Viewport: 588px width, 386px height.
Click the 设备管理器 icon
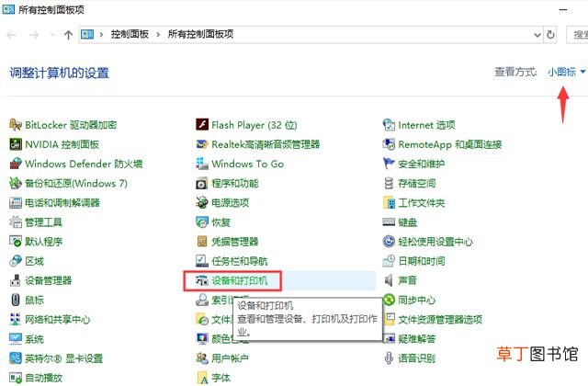tap(16, 280)
